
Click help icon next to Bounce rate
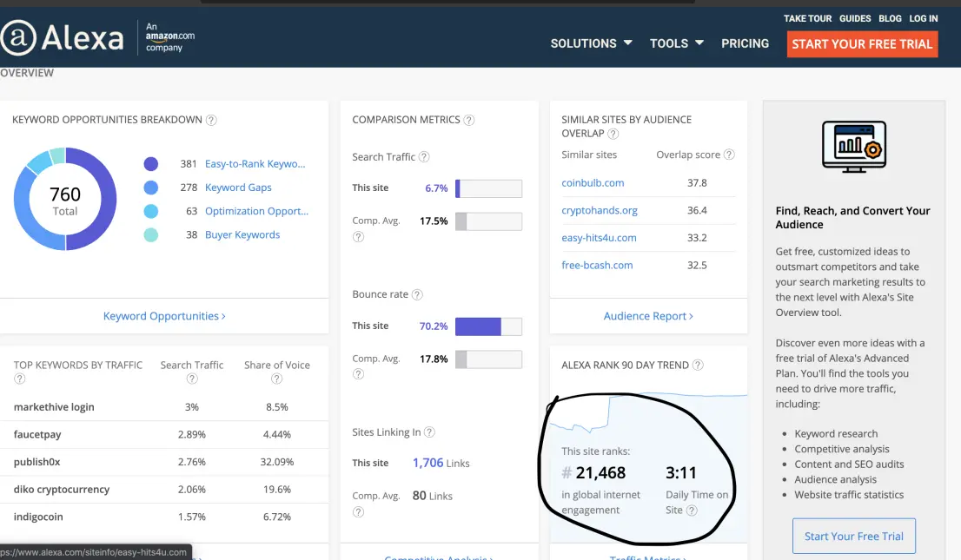point(417,294)
